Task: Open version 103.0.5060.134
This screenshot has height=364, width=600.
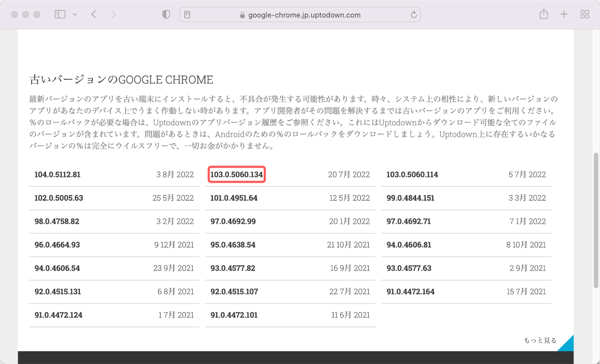Action: tap(237, 175)
